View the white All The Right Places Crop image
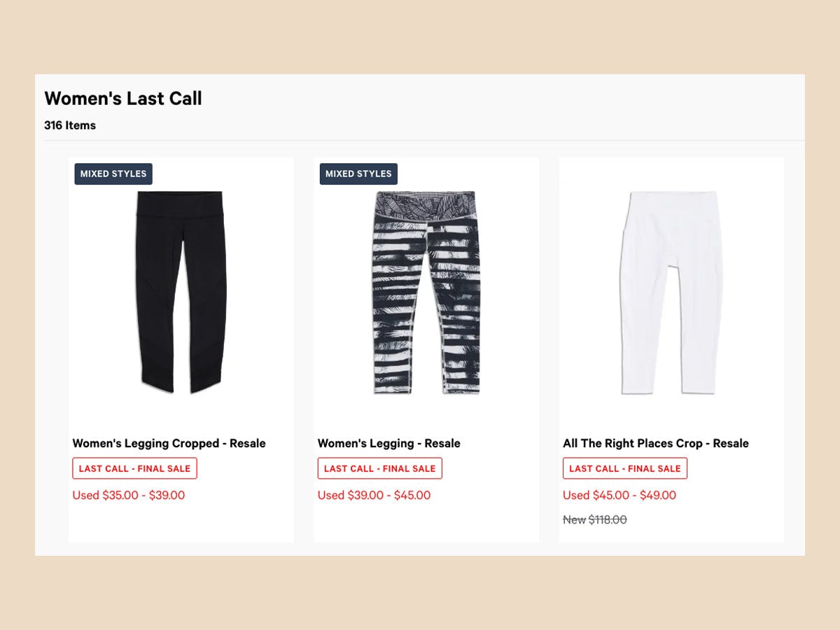This screenshot has height=630, width=840. pyautogui.click(x=671, y=287)
